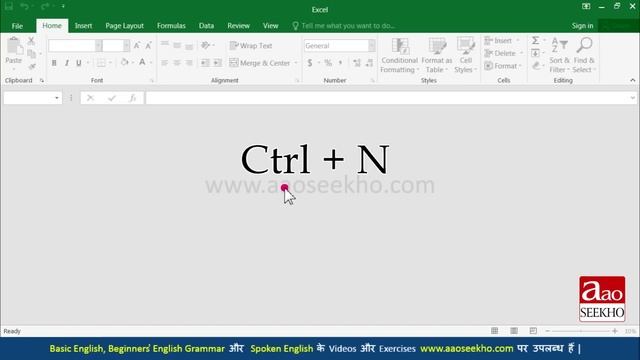Open the General number format dropdown
The height and width of the screenshot is (360, 640).
click(x=371, y=46)
